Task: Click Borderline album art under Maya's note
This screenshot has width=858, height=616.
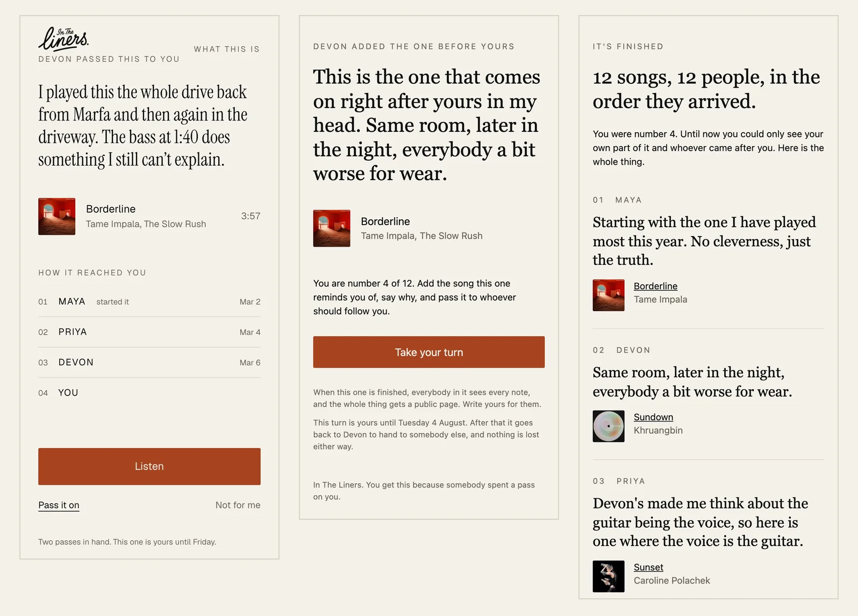Action: (609, 295)
